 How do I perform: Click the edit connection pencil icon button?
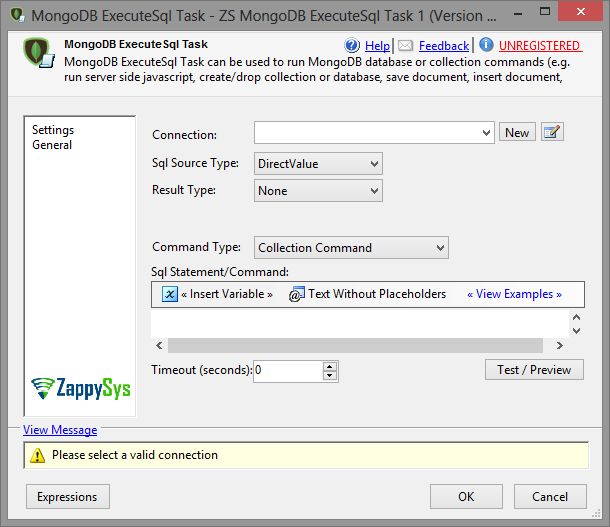[552, 132]
